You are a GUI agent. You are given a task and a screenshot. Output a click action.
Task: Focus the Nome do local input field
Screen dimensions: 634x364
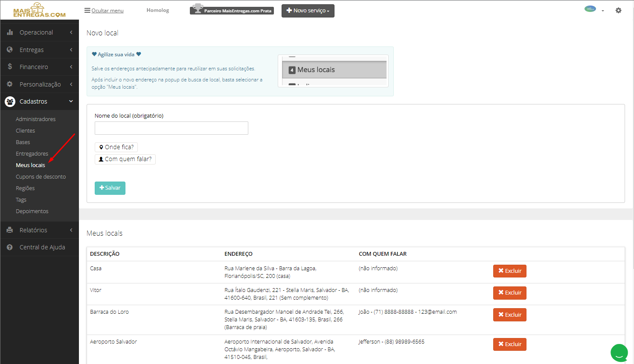tap(172, 128)
